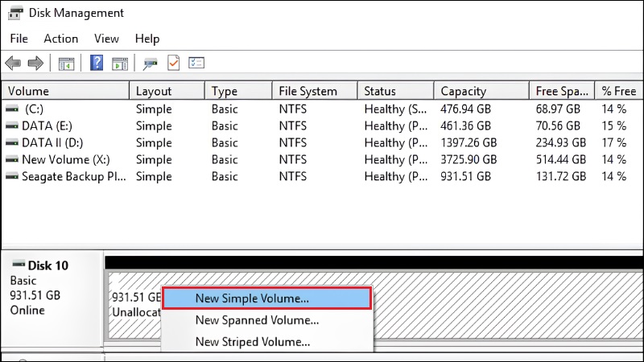The width and height of the screenshot is (644, 362).
Task: Choose New Simple Volume from context menu
Action: tap(267, 298)
